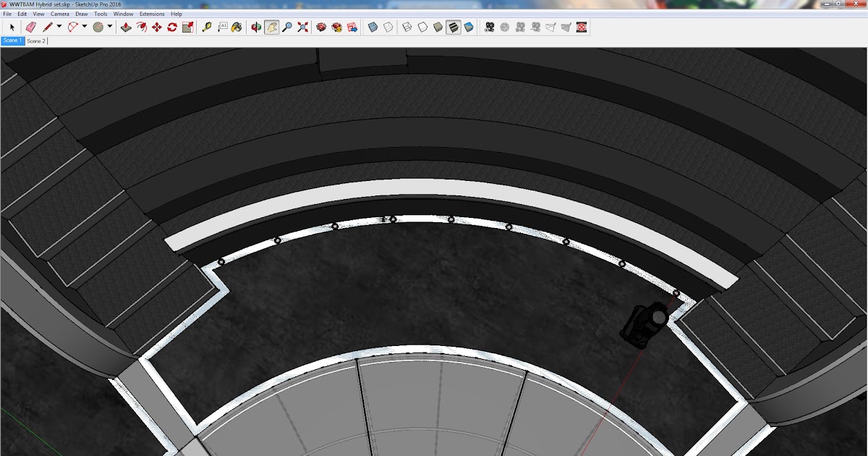Open the File menu
Image resolution: width=868 pixels, height=456 pixels.
[8, 14]
